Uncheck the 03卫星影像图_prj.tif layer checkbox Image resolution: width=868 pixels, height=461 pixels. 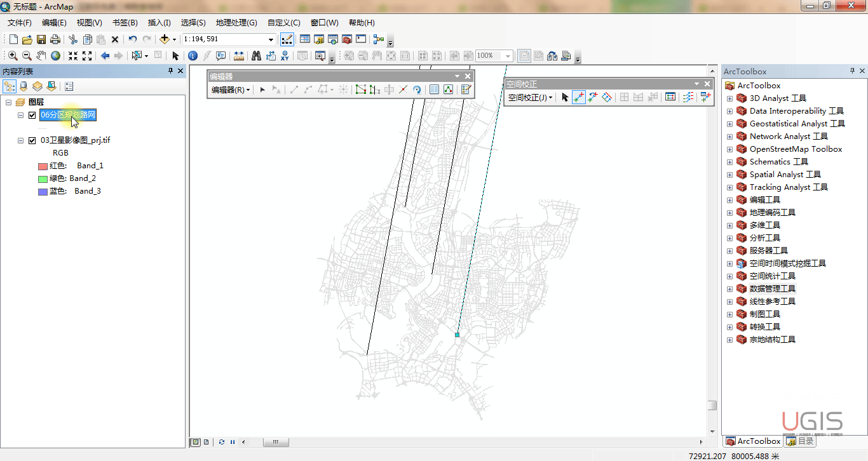point(32,140)
